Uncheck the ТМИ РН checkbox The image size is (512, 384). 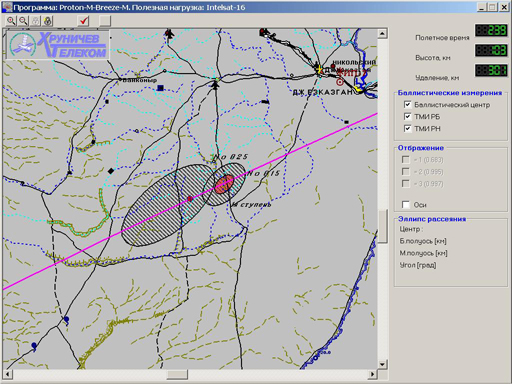coord(407,129)
